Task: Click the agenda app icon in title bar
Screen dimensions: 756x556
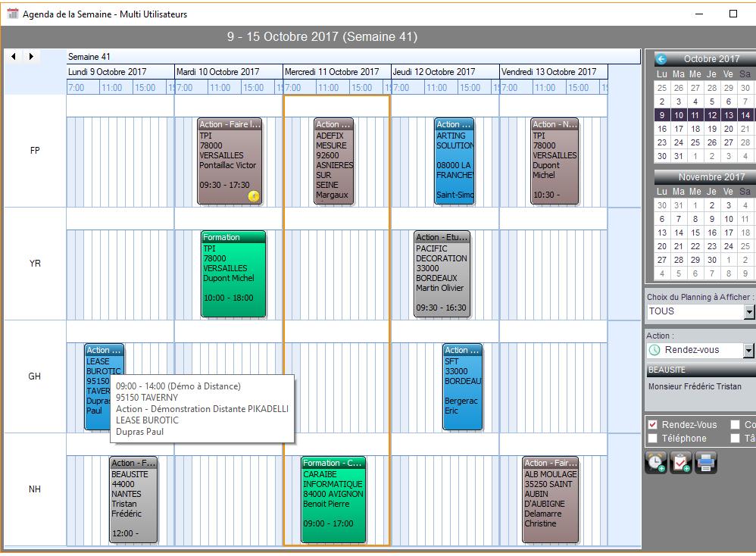Action: click(13, 14)
